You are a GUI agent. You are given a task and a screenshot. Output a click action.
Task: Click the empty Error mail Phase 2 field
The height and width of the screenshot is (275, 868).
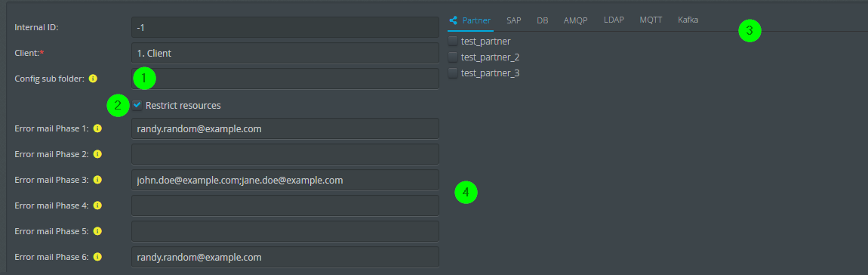(285, 154)
